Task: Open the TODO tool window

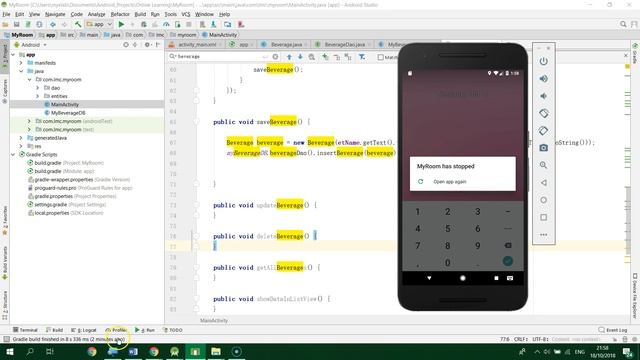Action: [173, 330]
